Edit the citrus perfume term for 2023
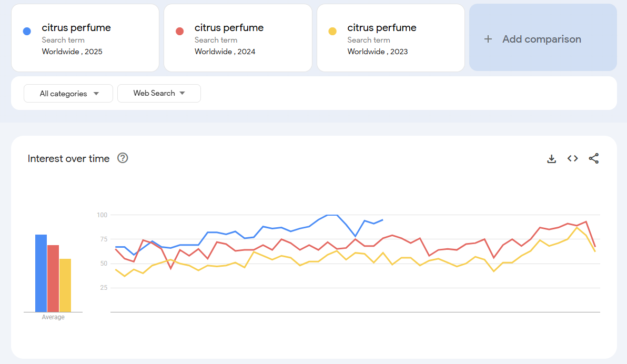Viewport: 627px width, 364px height. pos(382,27)
